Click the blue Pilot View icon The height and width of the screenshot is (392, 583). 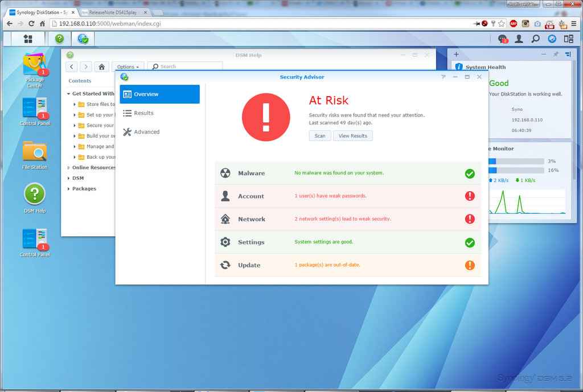tap(552, 39)
